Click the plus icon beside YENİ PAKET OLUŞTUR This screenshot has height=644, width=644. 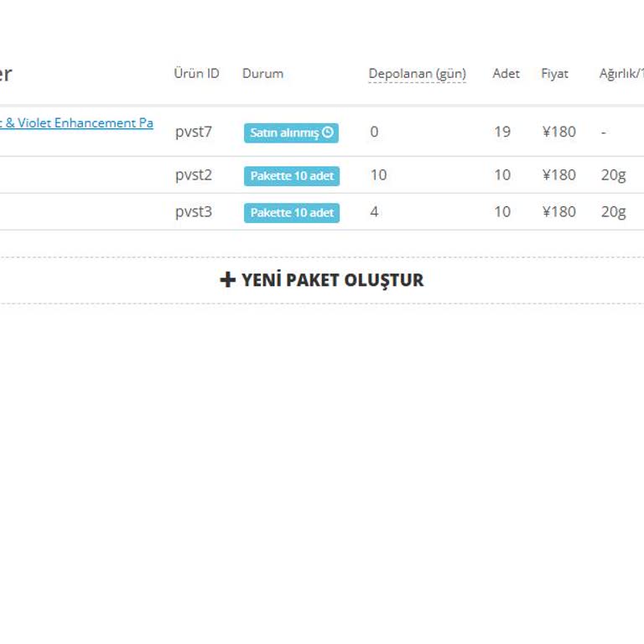[x=228, y=280]
